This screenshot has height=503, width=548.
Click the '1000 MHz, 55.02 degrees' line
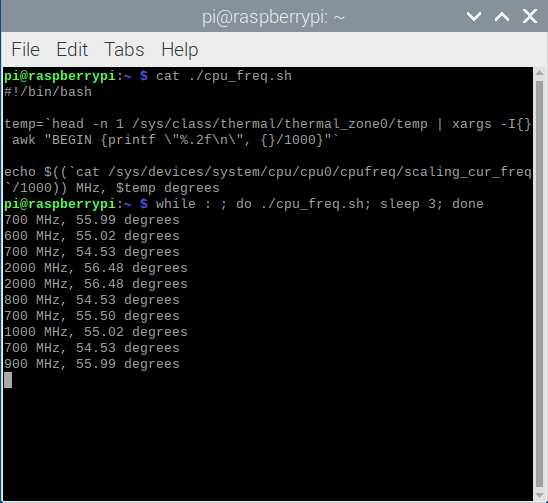[x=96, y=332]
